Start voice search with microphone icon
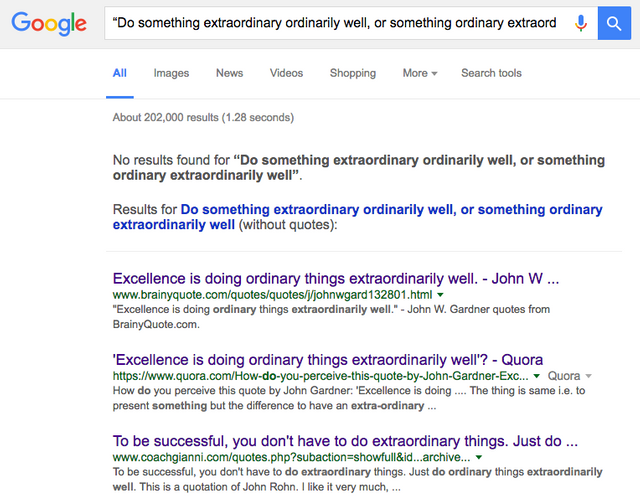The image size is (640, 504). (580, 23)
